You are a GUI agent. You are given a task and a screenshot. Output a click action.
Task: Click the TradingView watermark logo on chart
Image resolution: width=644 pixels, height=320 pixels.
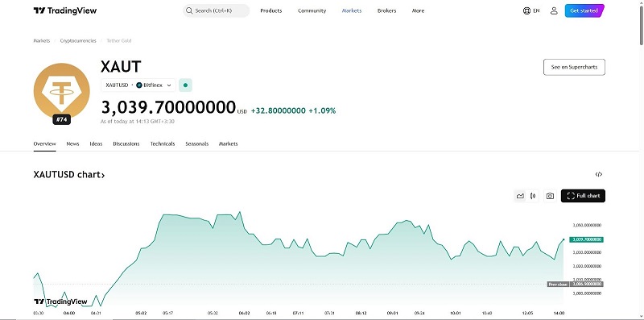pos(61,301)
